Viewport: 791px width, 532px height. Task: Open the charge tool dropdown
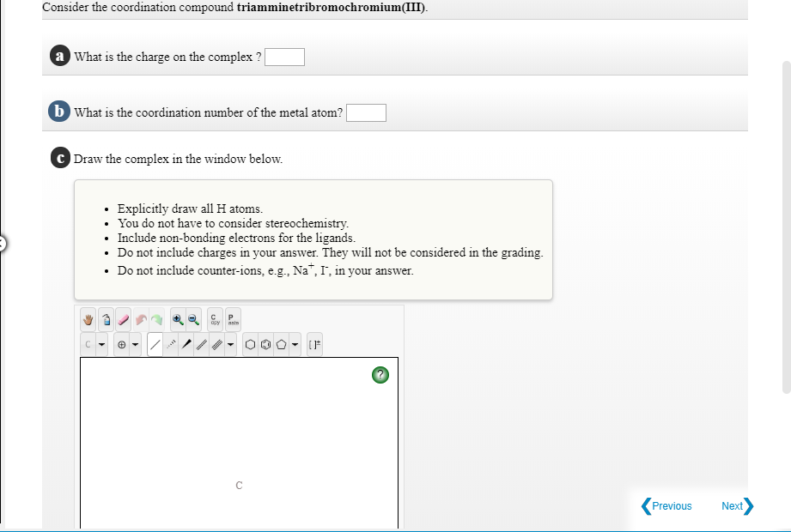point(134,343)
